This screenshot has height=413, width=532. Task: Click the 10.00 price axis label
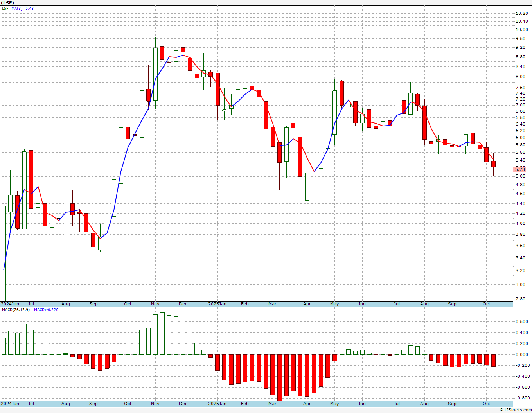521,29
